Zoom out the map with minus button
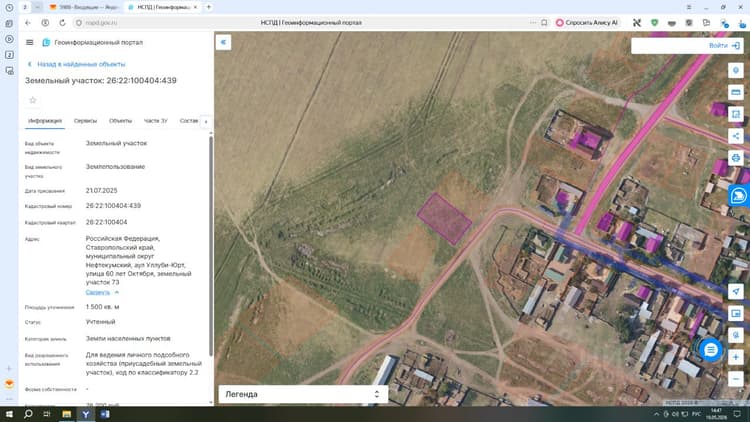 click(x=736, y=379)
